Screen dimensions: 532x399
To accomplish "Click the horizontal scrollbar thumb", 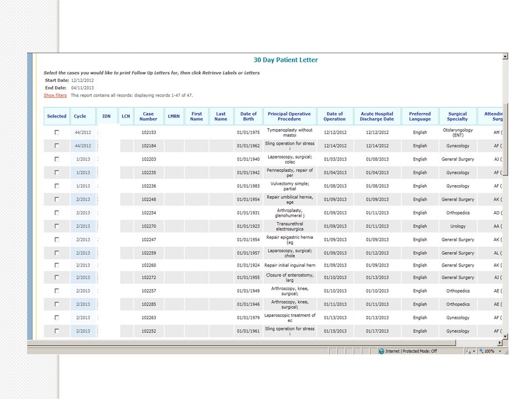I will pos(241,342).
